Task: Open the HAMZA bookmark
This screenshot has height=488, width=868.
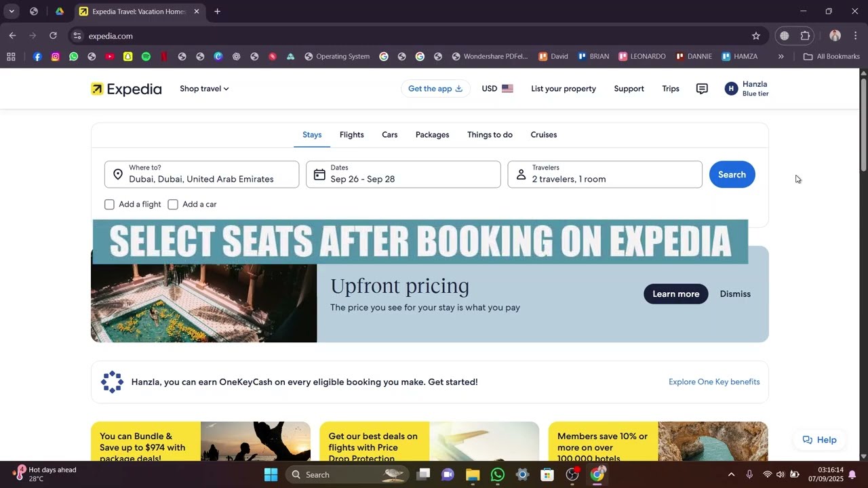Action: 740,57
